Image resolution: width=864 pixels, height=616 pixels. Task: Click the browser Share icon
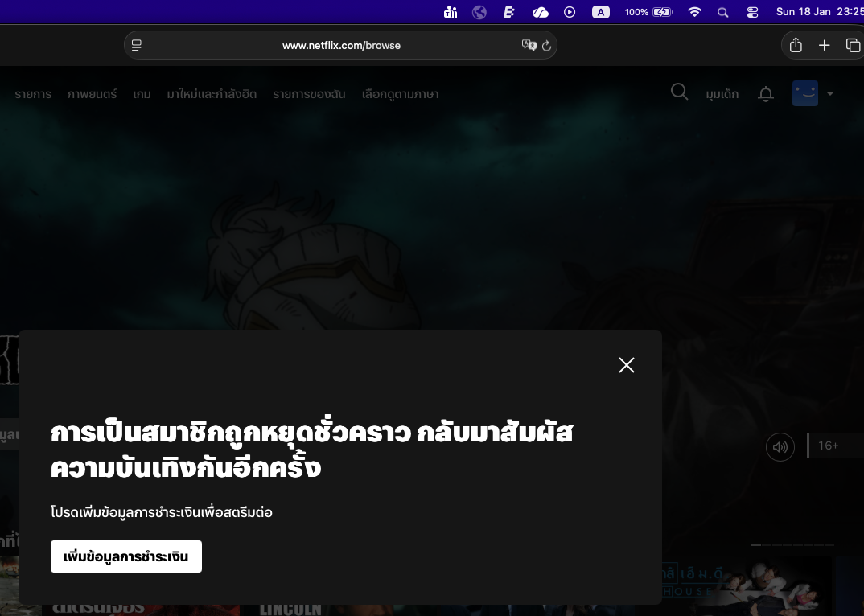coord(796,45)
